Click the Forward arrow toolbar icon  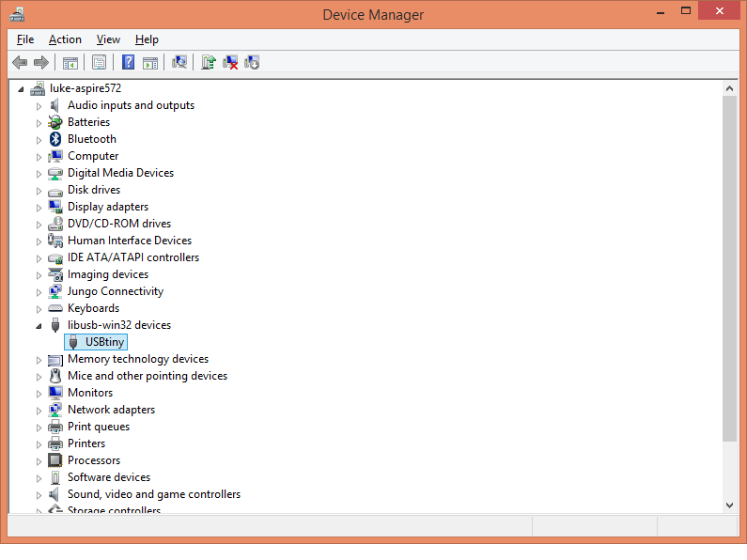tap(41, 62)
